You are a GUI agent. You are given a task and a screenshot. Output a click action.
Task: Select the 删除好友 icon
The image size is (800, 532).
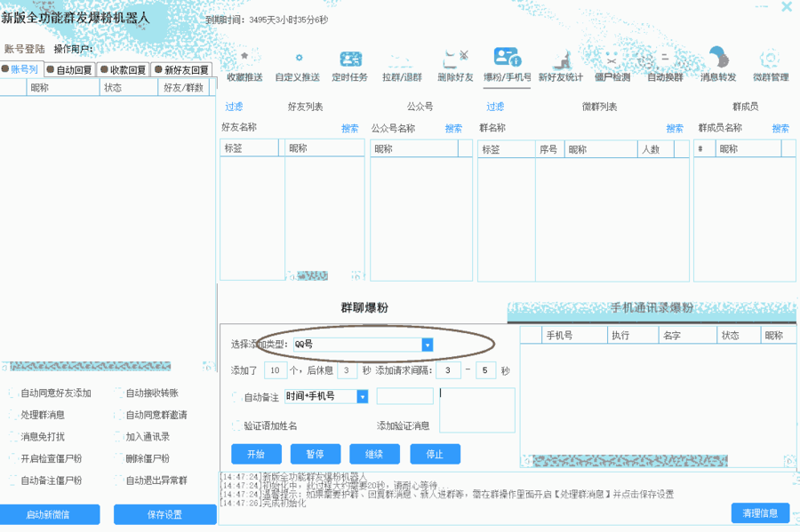(455, 59)
